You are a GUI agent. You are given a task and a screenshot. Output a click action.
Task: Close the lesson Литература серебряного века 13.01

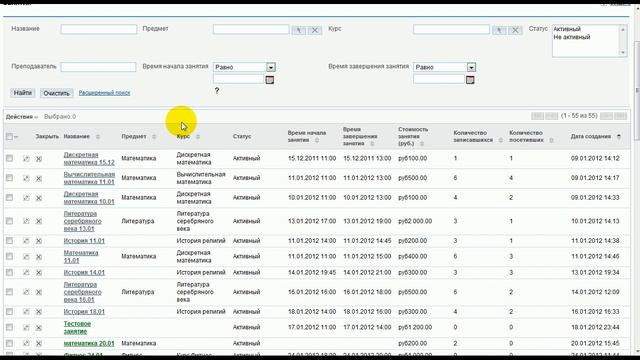[x=39, y=221]
